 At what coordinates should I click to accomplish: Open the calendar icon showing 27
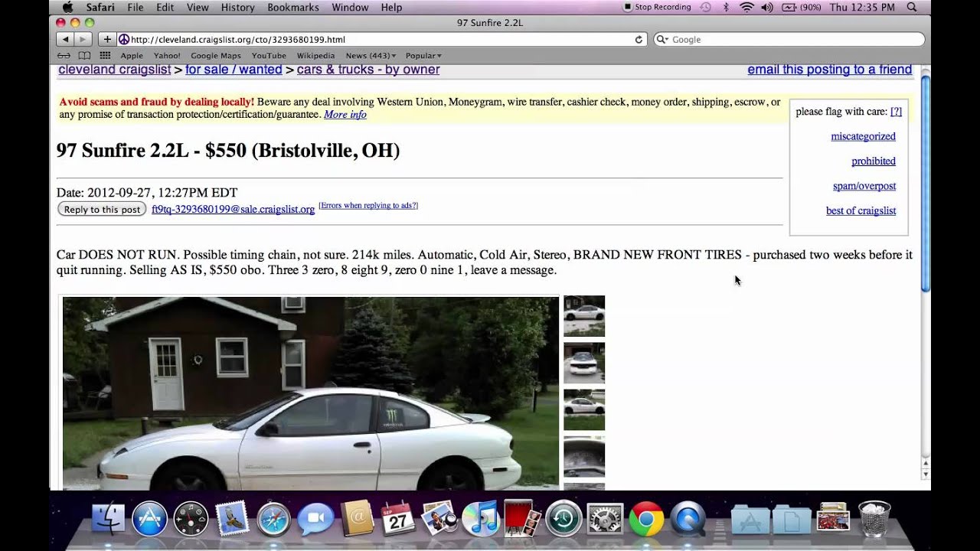tap(397, 520)
